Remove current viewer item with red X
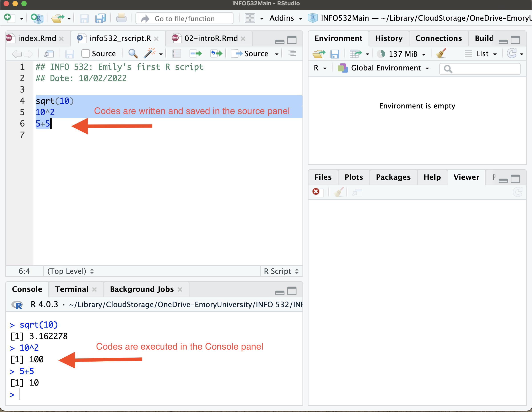This screenshot has height=412, width=532. tap(316, 192)
